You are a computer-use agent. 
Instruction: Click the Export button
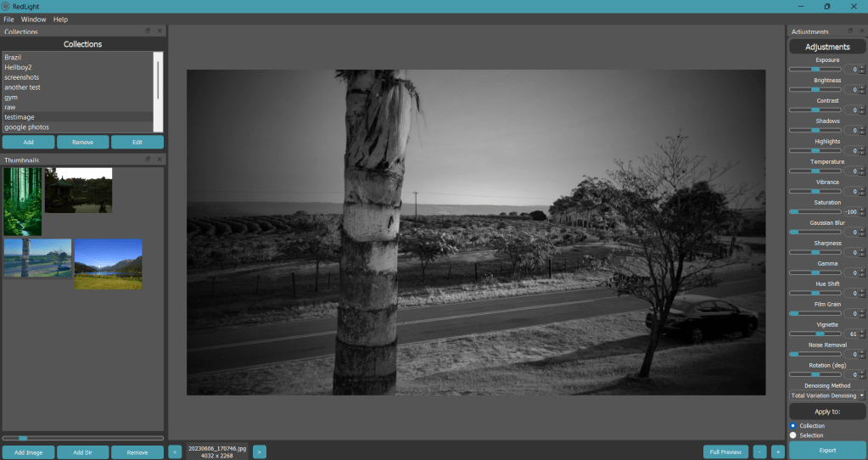tap(827, 450)
